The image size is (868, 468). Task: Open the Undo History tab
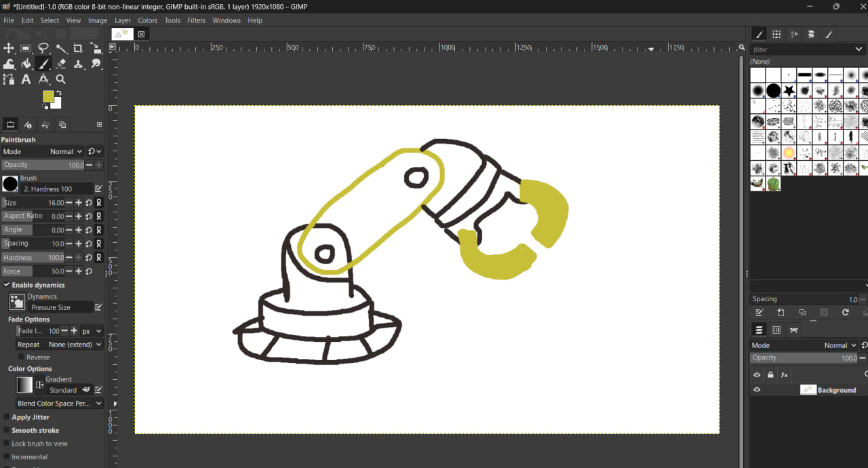coord(45,125)
